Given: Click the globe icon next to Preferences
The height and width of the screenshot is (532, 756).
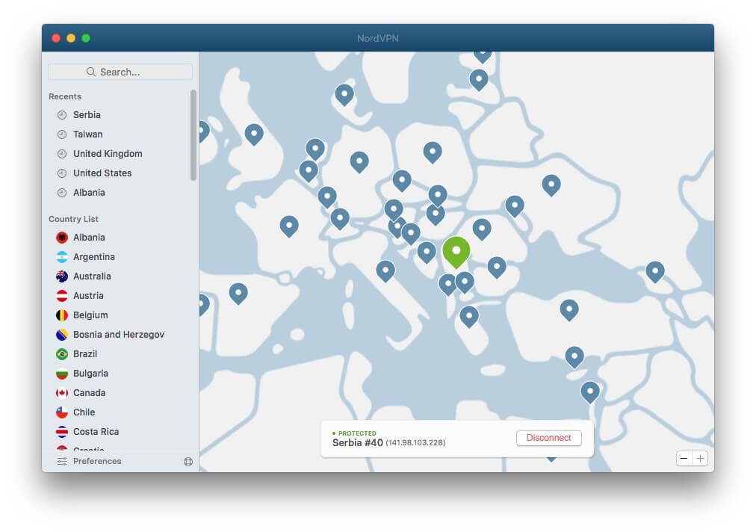Looking at the screenshot, I should (188, 462).
